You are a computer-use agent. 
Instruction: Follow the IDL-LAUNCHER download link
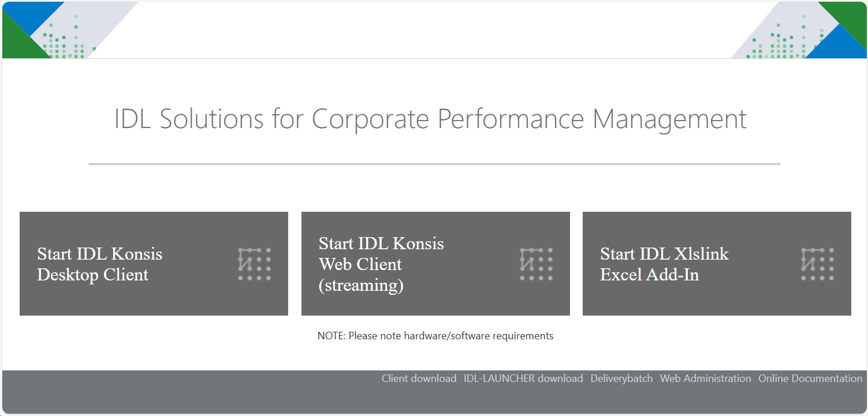[523, 378]
